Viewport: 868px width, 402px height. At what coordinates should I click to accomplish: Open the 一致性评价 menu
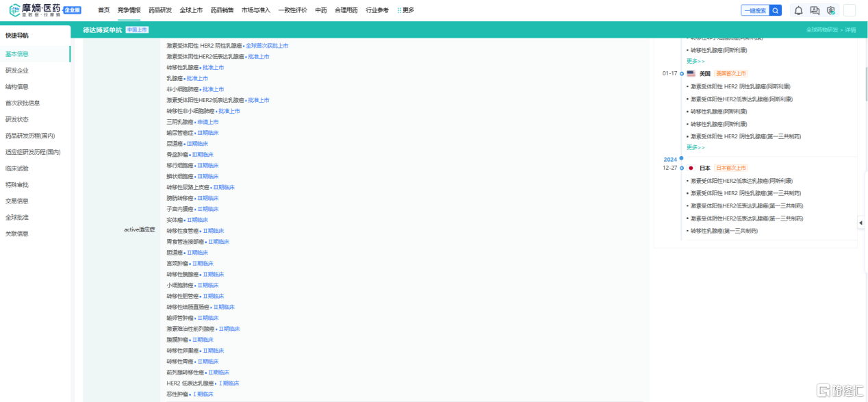(x=292, y=10)
